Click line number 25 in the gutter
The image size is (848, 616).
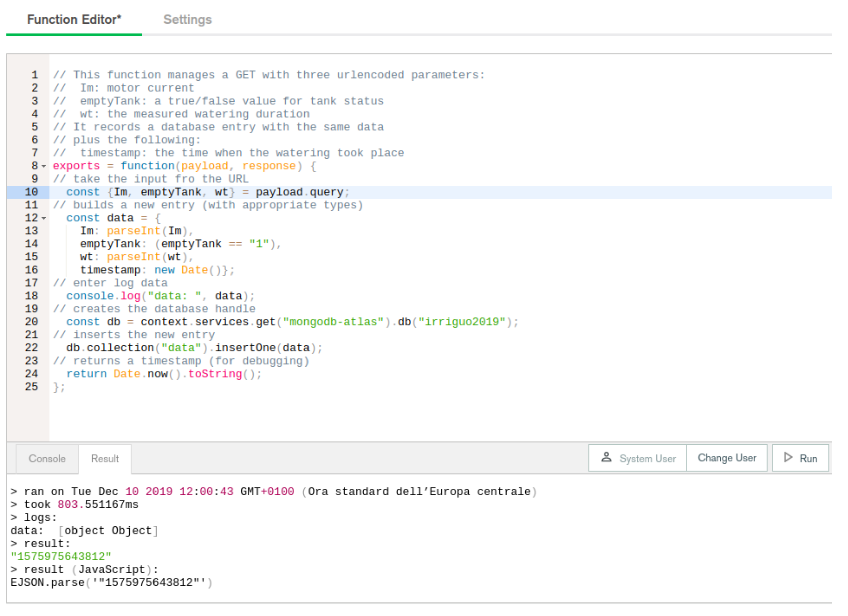click(31, 387)
